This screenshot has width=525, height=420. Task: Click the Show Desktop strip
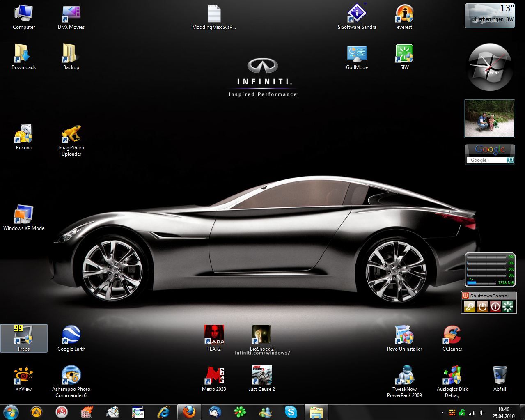click(522, 412)
